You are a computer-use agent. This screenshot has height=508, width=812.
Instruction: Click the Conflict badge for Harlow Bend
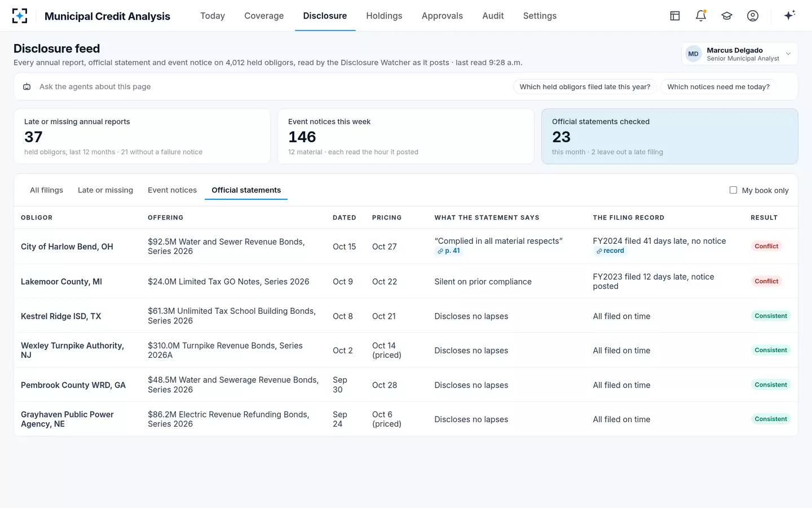pyautogui.click(x=766, y=246)
